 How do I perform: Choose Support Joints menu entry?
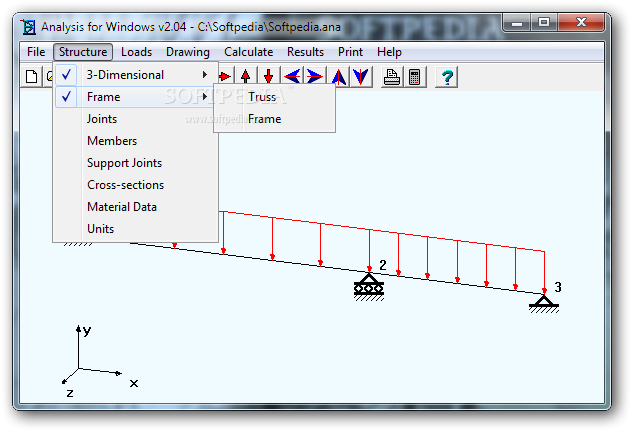(135, 163)
